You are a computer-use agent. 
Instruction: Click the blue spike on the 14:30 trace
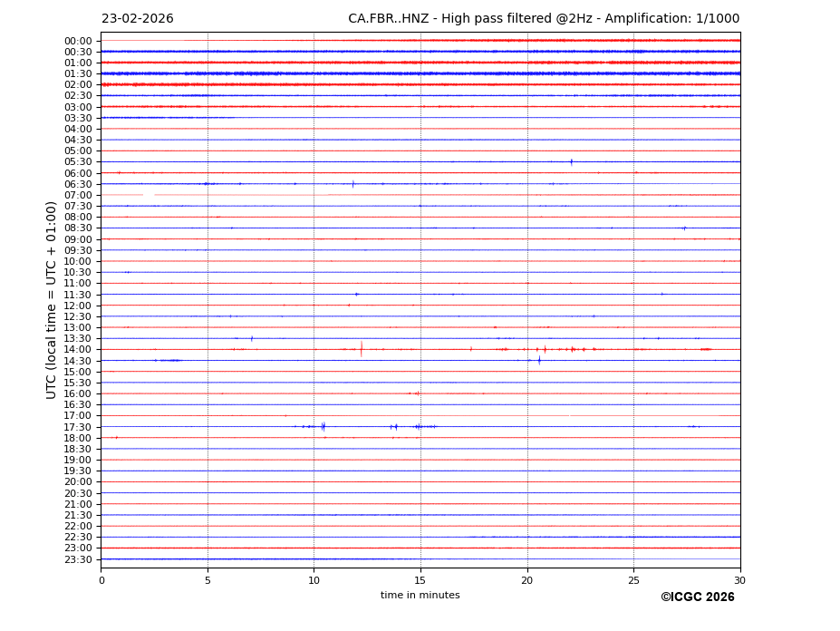click(539, 360)
